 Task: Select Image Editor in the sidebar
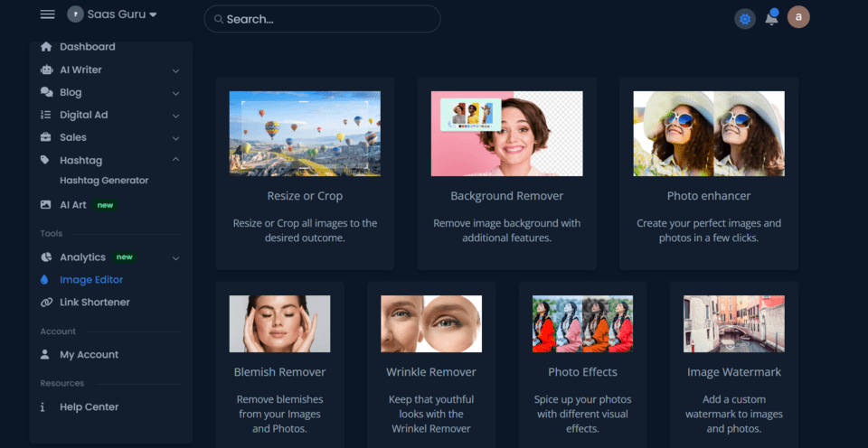pyautogui.click(x=91, y=280)
